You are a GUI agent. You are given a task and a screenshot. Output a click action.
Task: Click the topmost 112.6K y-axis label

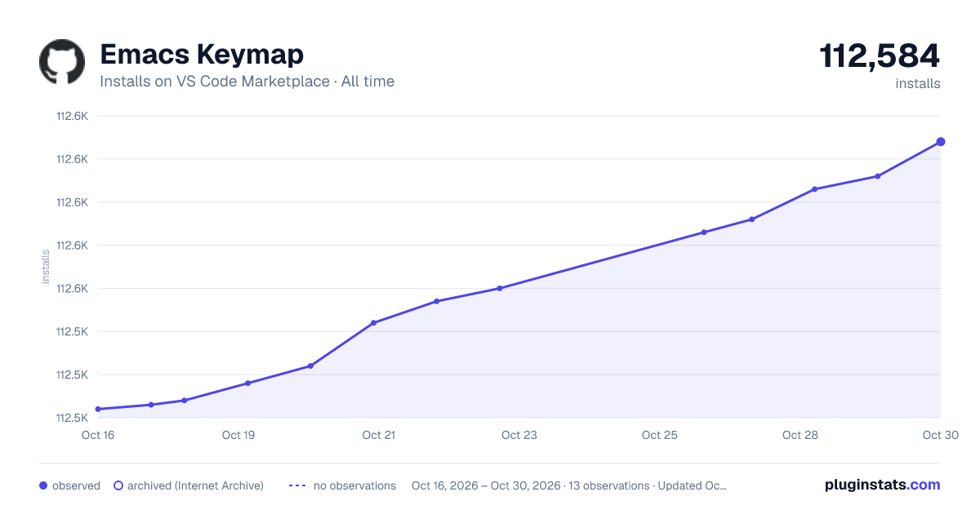[72, 116]
